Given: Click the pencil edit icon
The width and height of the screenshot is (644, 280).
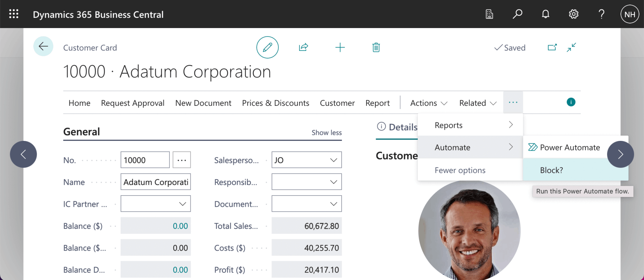Looking at the screenshot, I should tap(267, 47).
